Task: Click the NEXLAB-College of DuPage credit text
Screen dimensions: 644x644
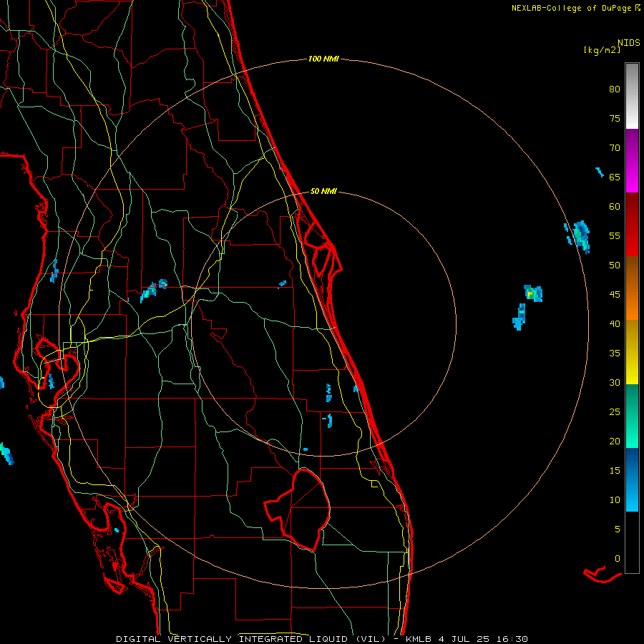Action: click(571, 8)
